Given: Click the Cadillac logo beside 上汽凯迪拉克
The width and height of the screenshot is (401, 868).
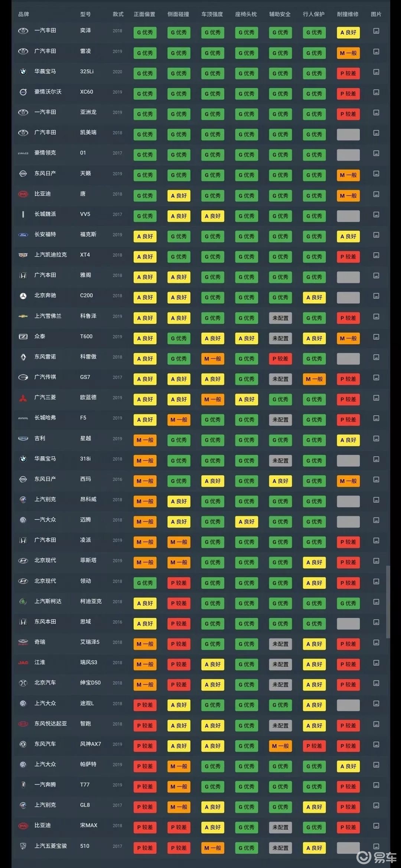Looking at the screenshot, I should [23, 255].
